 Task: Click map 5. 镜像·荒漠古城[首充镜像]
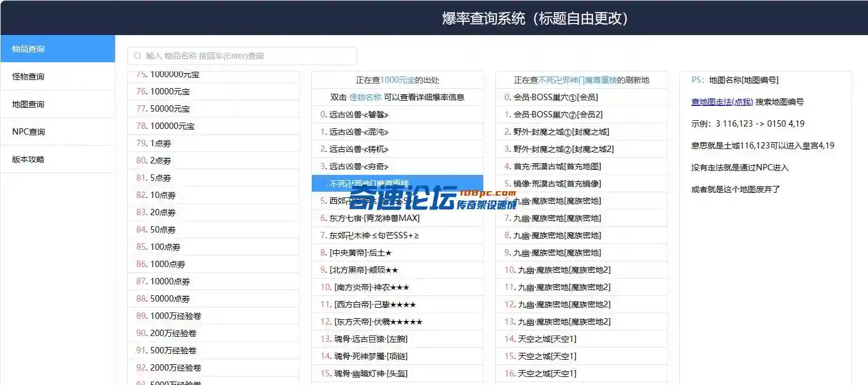click(582, 184)
